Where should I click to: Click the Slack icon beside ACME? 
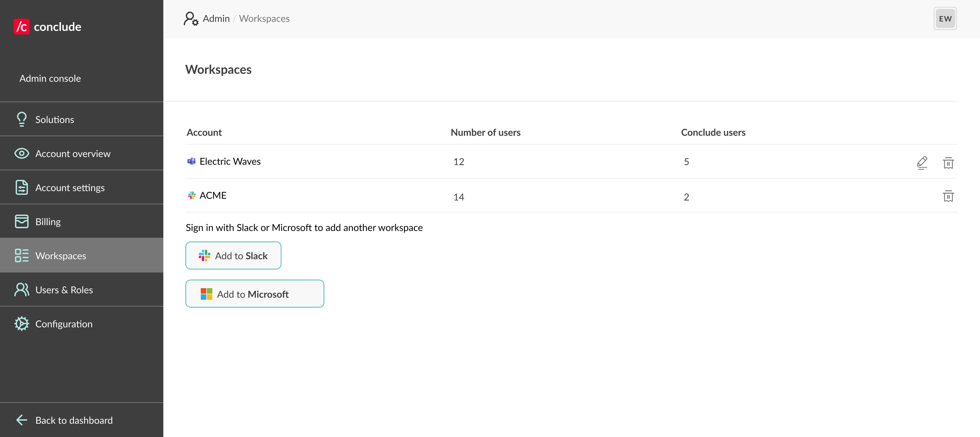pyautogui.click(x=192, y=195)
